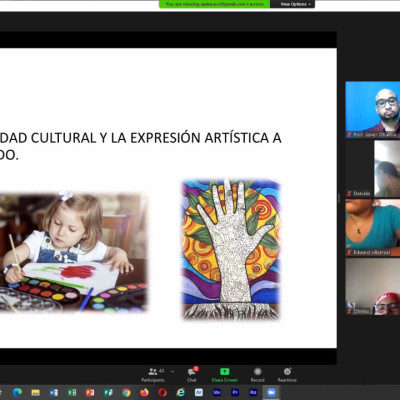Open File Explorer from the taskbar
The height and width of the screenshot is (400, 400).
(35, 393)
